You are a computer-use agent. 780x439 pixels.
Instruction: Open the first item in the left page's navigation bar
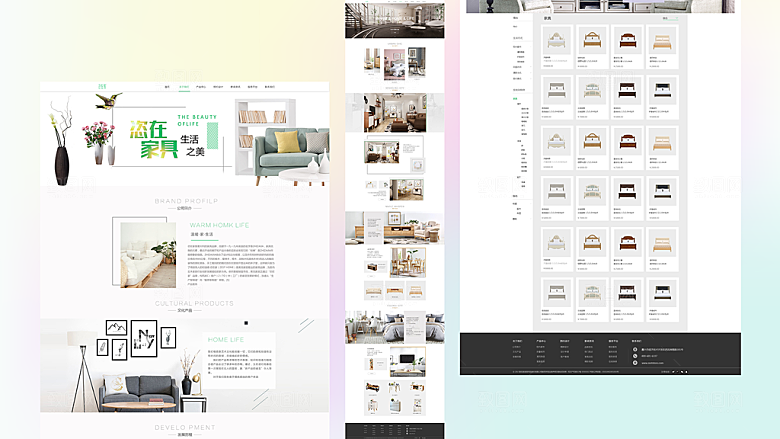(x=167, y=87)
